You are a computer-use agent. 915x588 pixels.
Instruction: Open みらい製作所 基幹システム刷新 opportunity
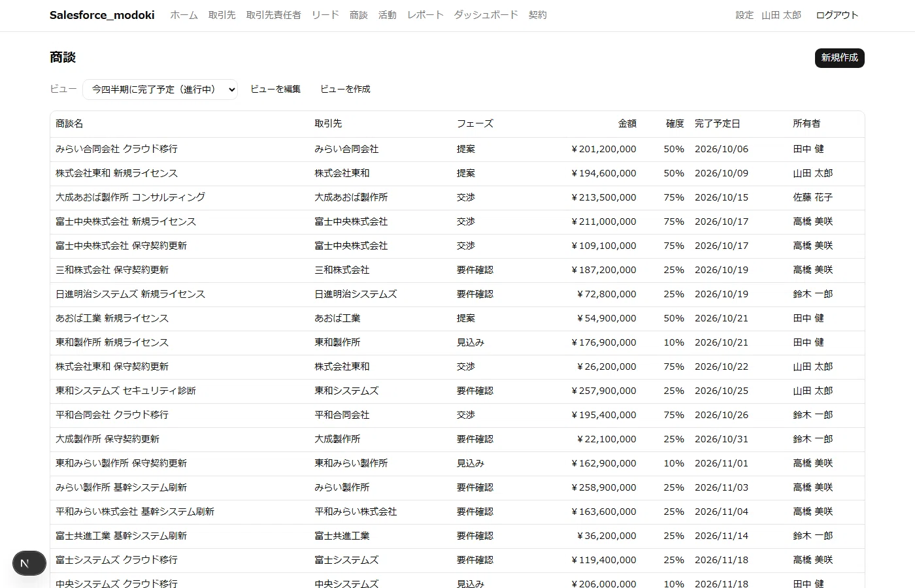[121, 487]
